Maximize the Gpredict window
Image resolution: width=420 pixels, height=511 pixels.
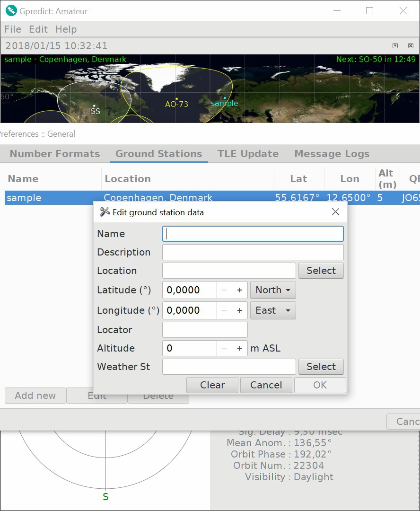[369, 11]
